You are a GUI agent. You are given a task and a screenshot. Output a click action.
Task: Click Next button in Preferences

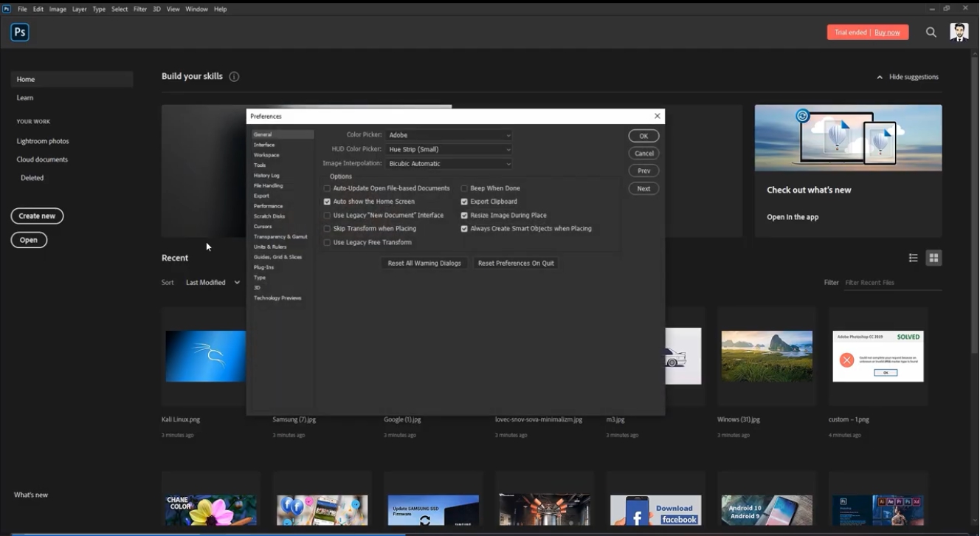point(643,188)
